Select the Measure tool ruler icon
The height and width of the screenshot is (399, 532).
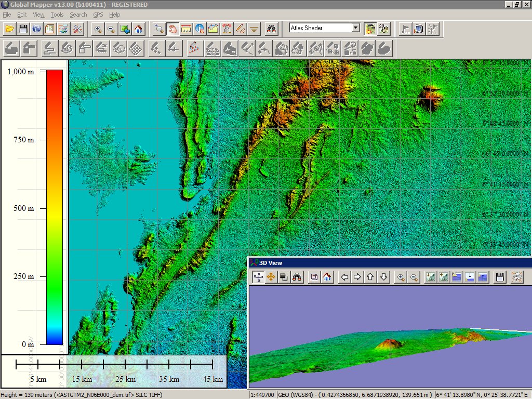tap(187, 29)
